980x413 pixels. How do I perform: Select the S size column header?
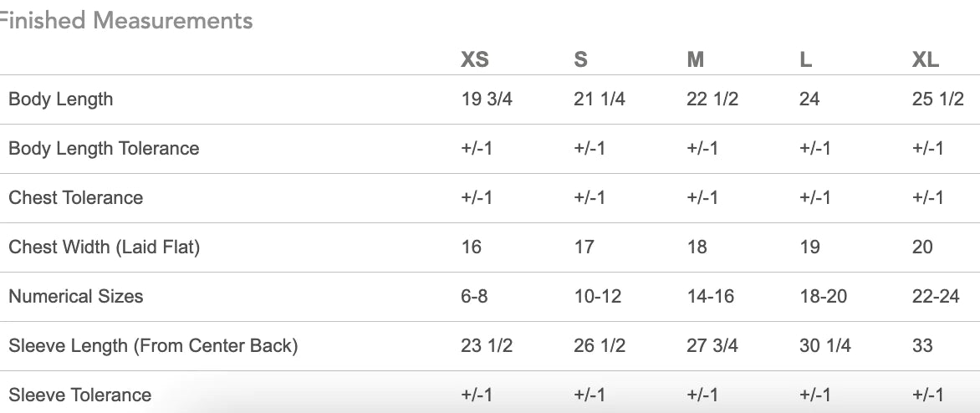pos(581,59)
